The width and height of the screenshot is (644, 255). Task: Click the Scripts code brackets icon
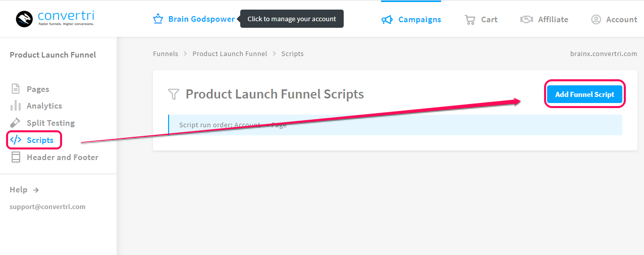click(16, 140)
